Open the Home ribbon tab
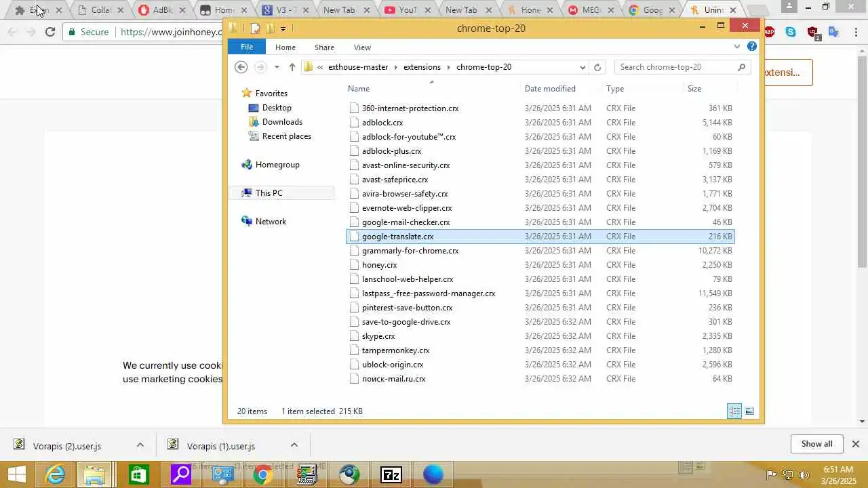Image resolution: width=868 pixels, height=488 pixels. (x=285, y=47)
